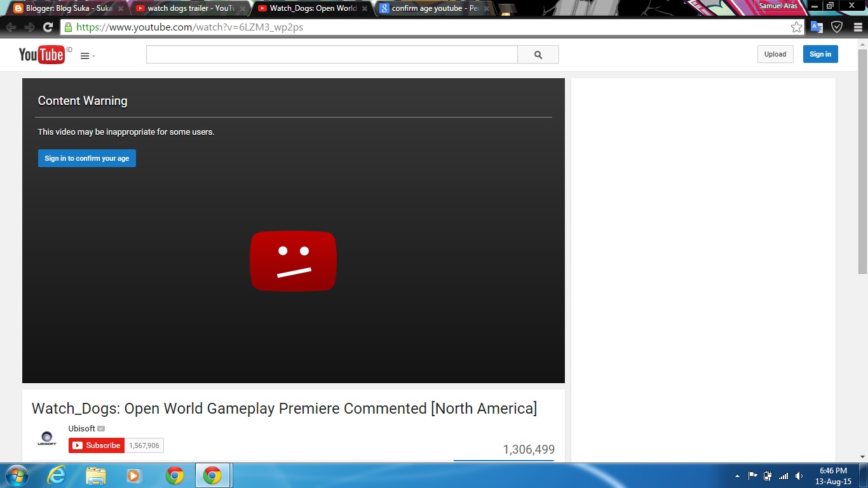Click the subscriber count 1,567,906

(x=144, y=445)
